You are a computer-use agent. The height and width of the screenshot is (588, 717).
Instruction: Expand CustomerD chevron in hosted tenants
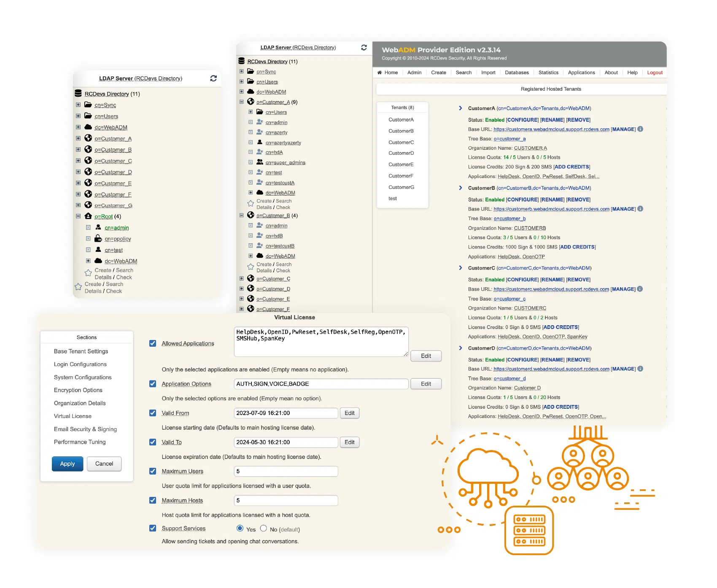pyautogui.click(x=460, y=348)
